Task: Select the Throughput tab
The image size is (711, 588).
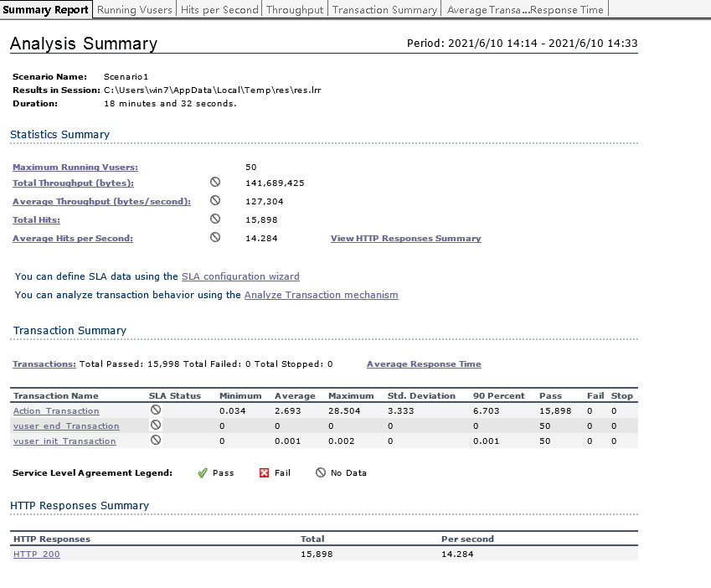Action: pyautogui.click(x=295, y=9)
